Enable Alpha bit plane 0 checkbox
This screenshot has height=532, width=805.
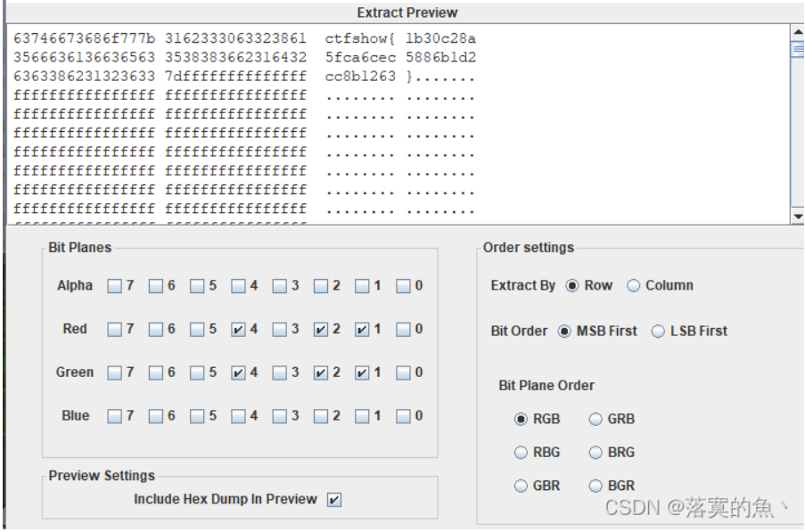(404, 286)
